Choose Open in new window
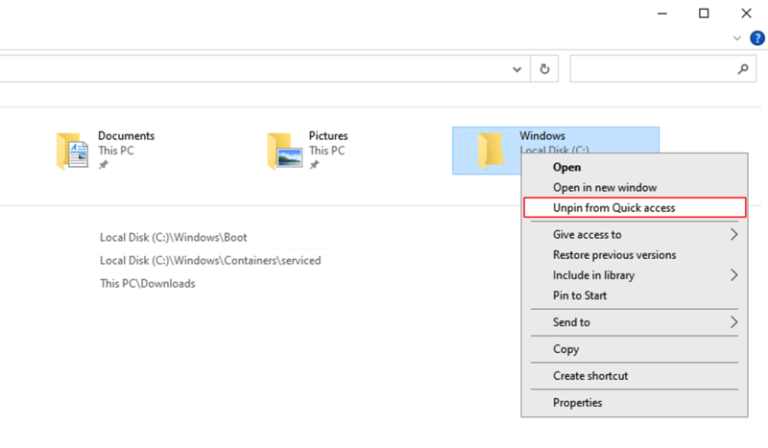 pos(604,188)
